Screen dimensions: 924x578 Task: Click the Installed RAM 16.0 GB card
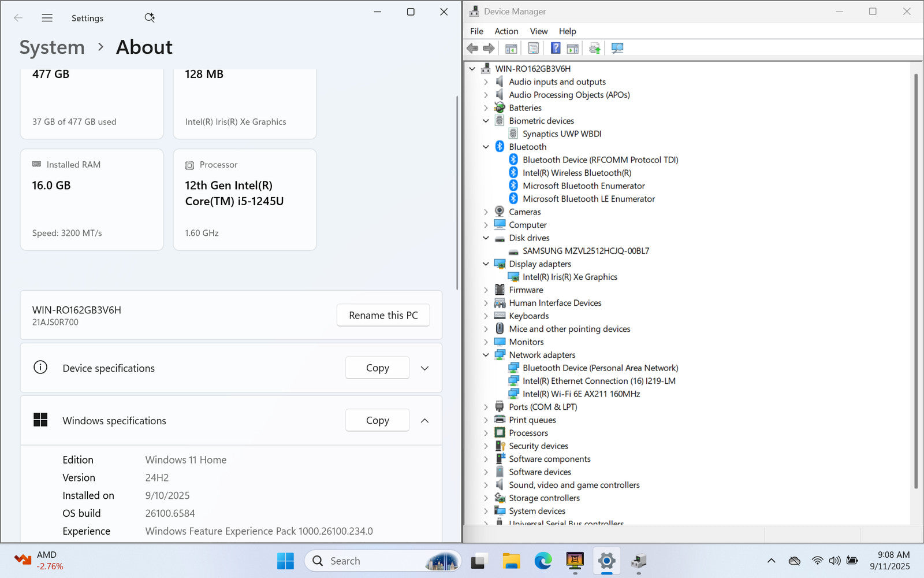point(92,200)
